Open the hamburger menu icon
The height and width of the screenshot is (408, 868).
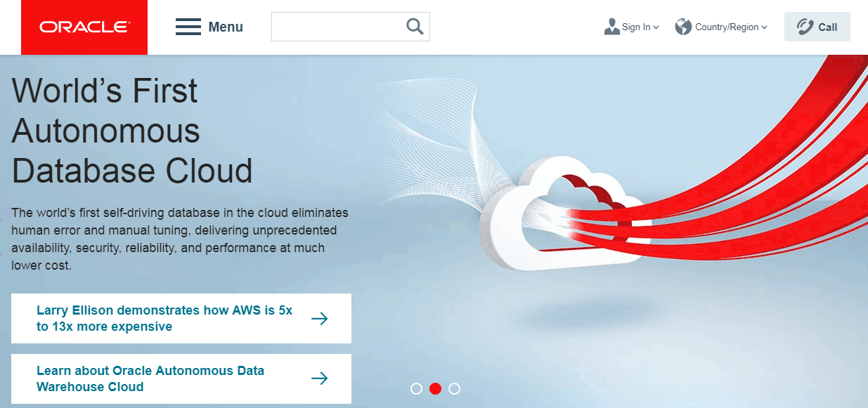click(x=188, y=27)
